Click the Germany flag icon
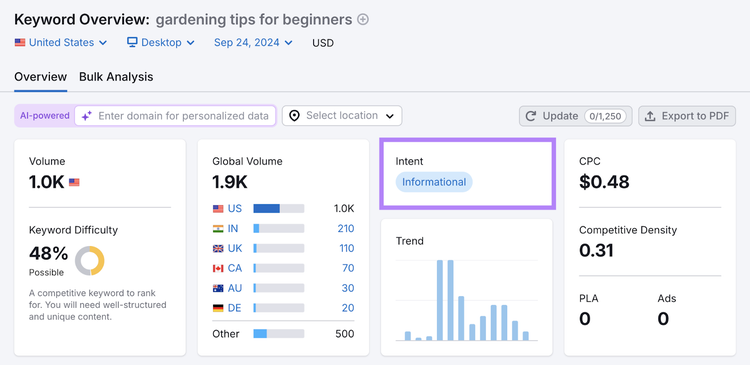Image resolution: width=750 pixels, height=365 pixels. 218,308
